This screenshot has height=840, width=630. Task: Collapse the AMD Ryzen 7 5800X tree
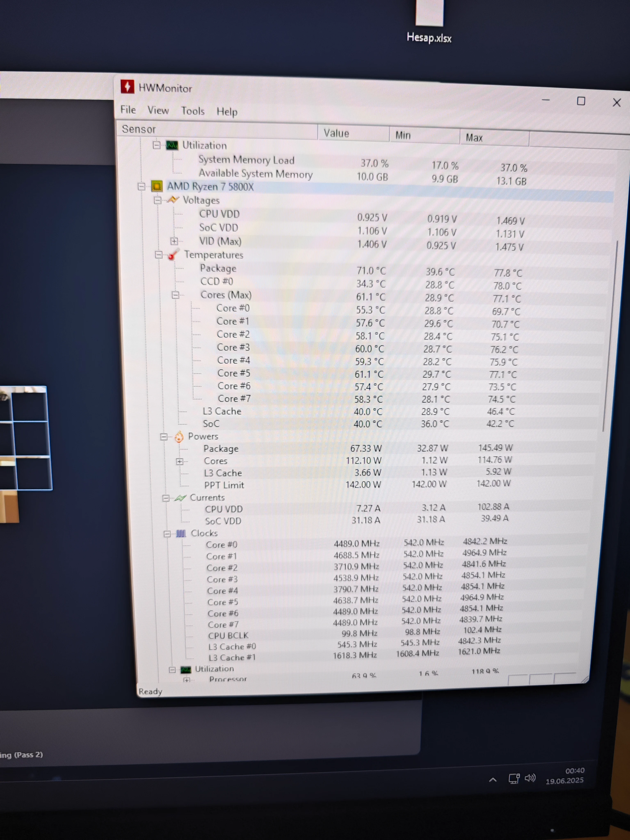click(142, 186)
